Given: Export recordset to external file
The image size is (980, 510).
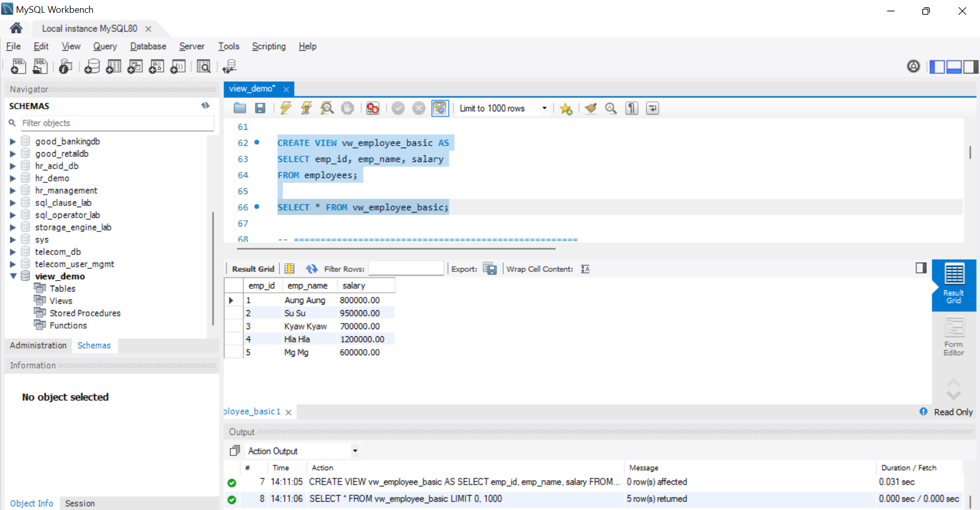Looking at the screenshot, I should coord(489,268).
